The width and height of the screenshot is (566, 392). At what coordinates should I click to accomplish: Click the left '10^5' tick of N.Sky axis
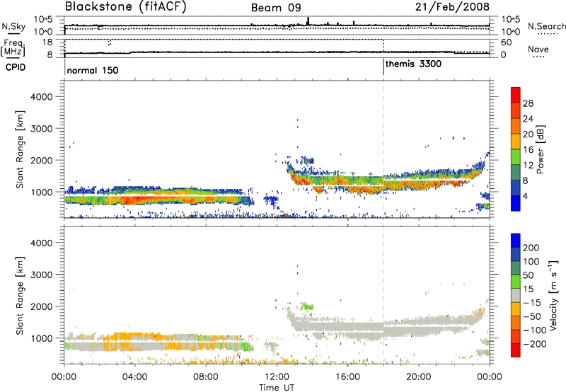[43, 19]
